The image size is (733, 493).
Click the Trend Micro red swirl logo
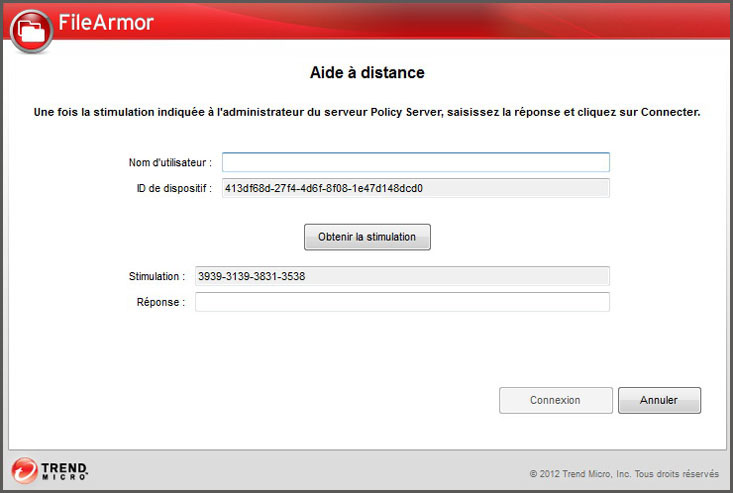pyautogui.click(x=24, y=470)
